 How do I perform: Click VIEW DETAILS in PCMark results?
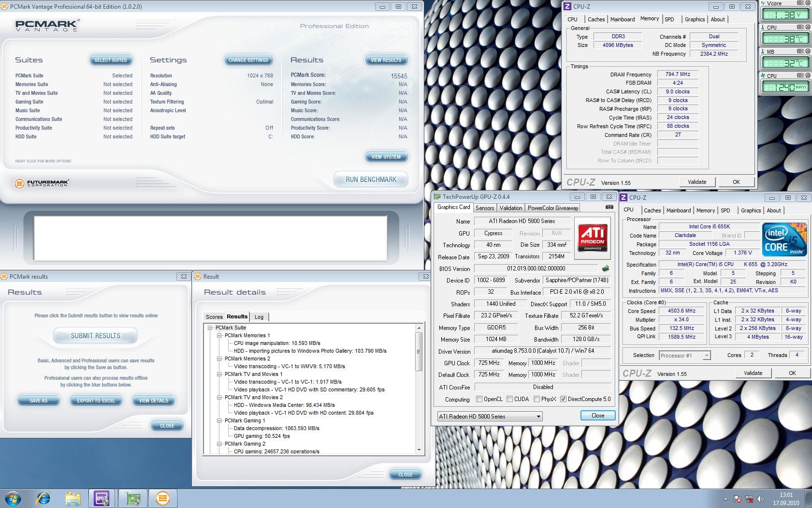pos(154,401)
